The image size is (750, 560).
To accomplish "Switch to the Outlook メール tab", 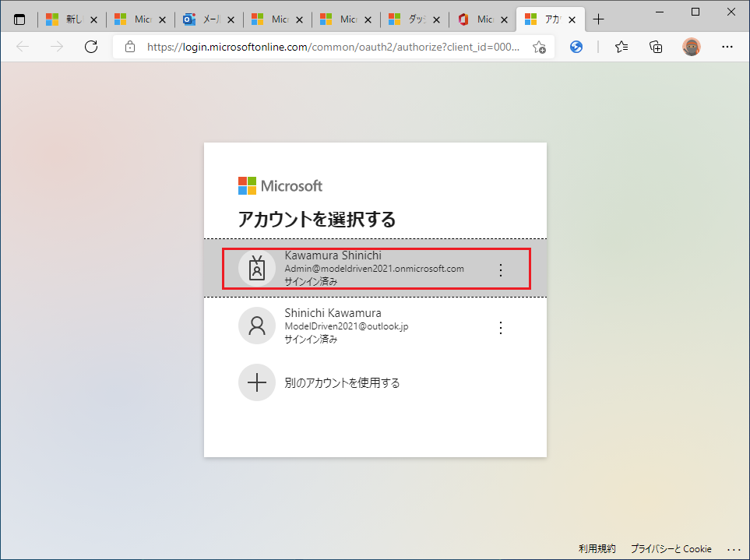I will (207, 19).
